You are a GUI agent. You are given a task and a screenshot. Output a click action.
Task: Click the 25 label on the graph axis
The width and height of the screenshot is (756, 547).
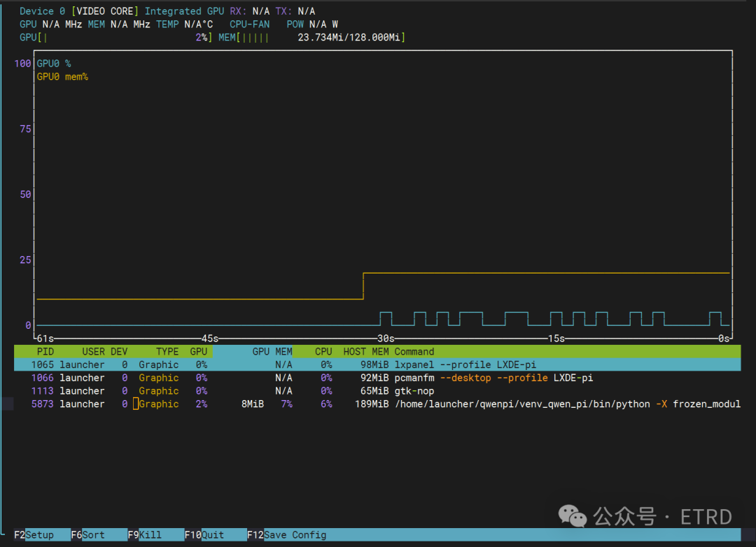coord(26,260)
